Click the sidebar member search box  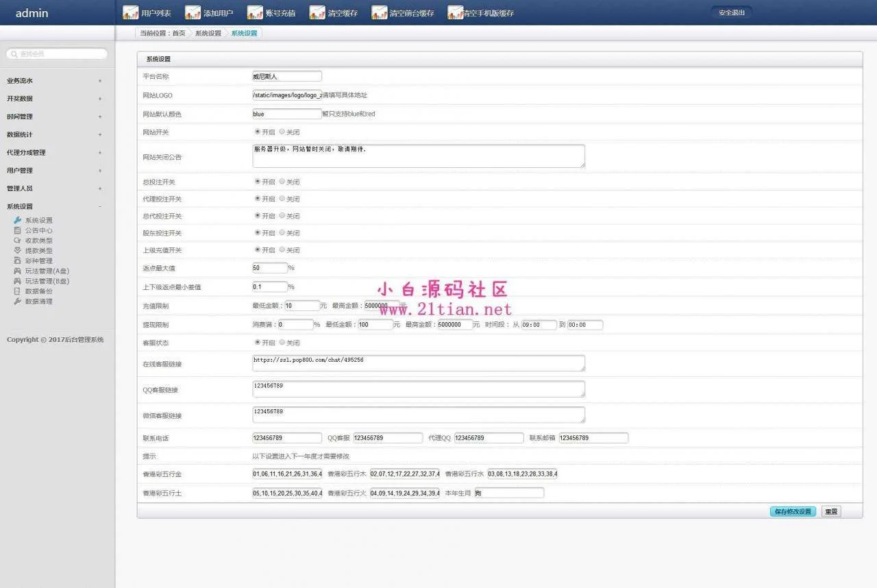[58, 53]
